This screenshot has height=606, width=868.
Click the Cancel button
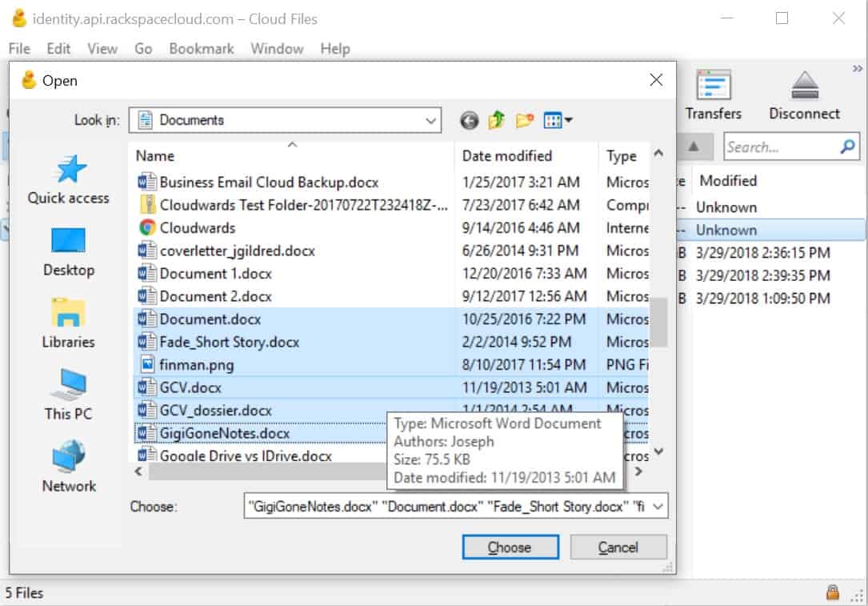coord(618,548)
